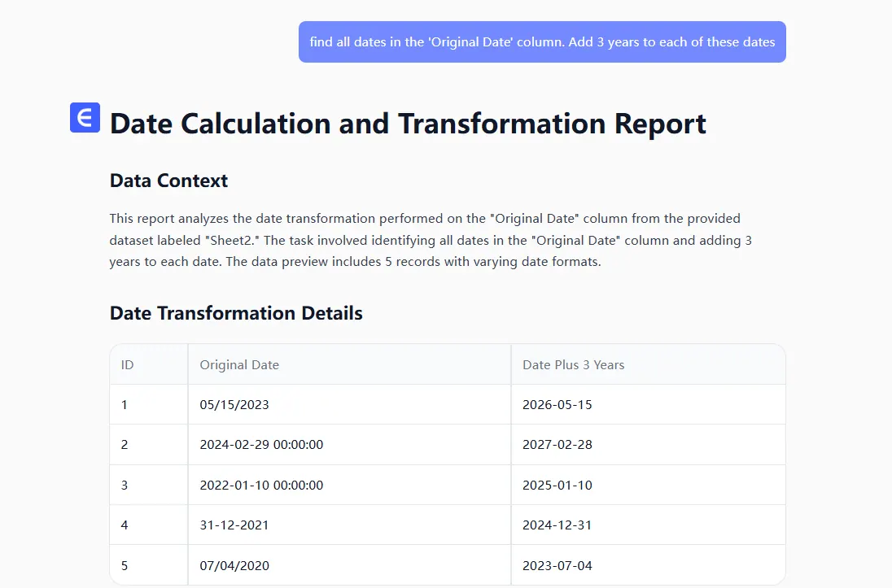The image size is (892, 588).
Task: Select the cell '2022-01-10 00:00:00'
Action: pyautogui.click(x=261, y=486)
